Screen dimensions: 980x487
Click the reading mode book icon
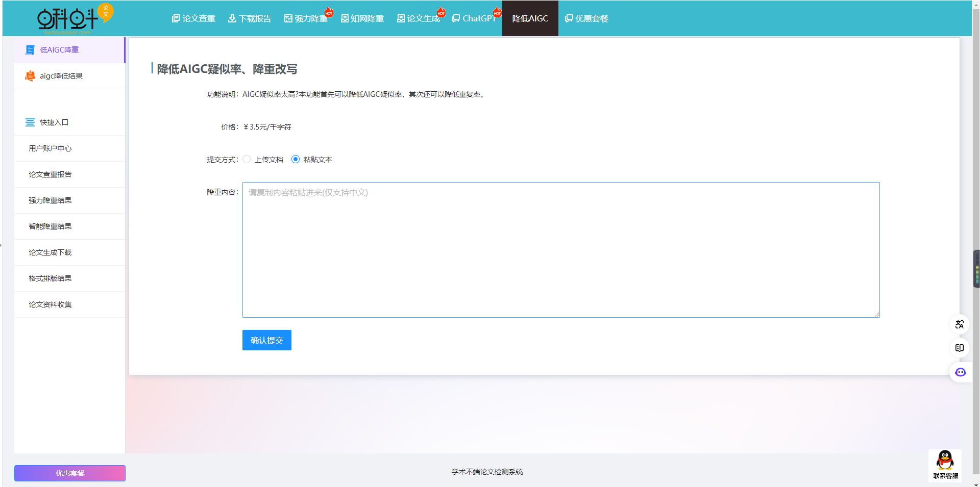coord(960,348)
